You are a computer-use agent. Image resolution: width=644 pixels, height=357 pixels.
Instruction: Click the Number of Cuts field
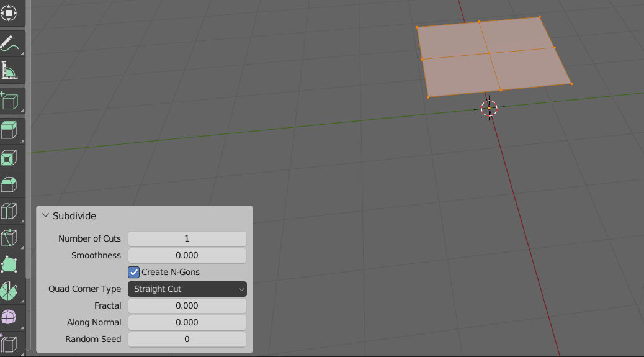pos(187,238)
